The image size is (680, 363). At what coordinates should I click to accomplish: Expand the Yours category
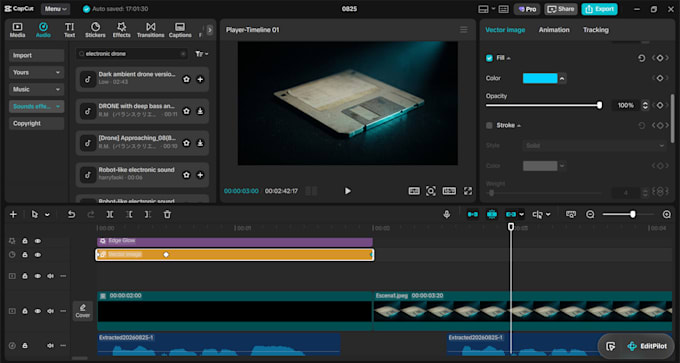[x=36, y=72]
